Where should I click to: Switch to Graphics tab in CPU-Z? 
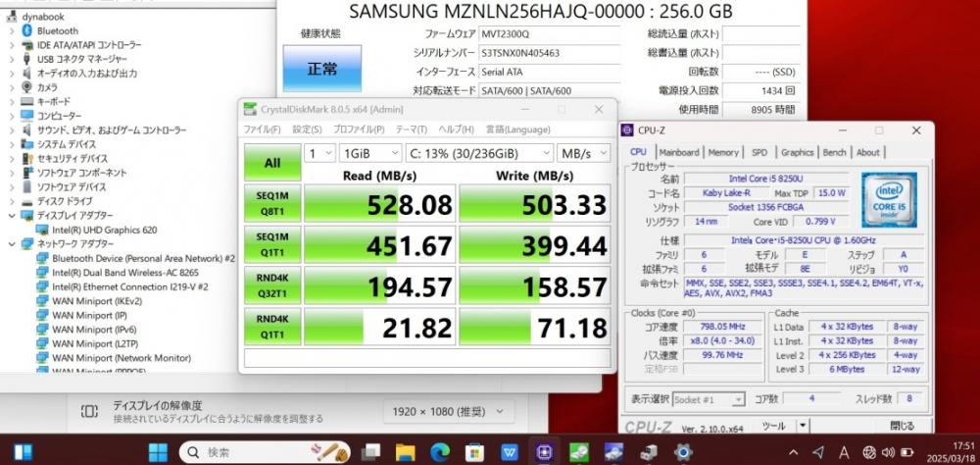pos(798,152)
